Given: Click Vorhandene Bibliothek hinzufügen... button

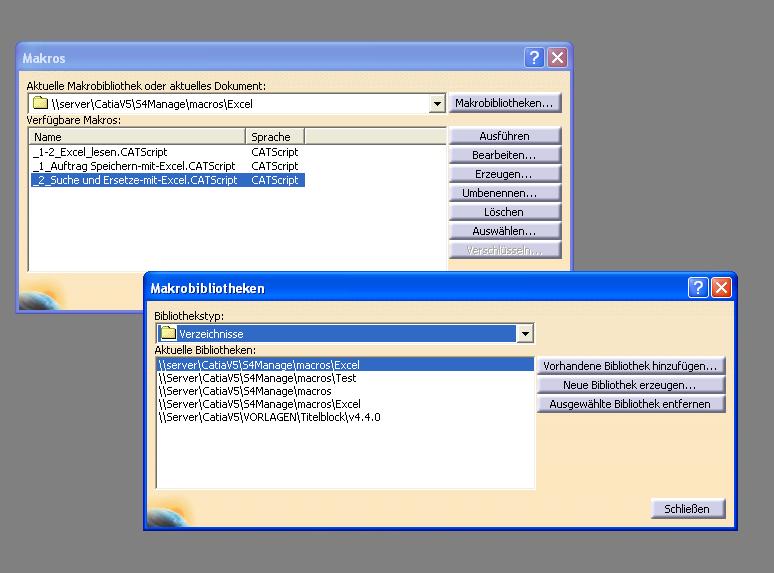Looking at the screenshot, I should [630, 366].
